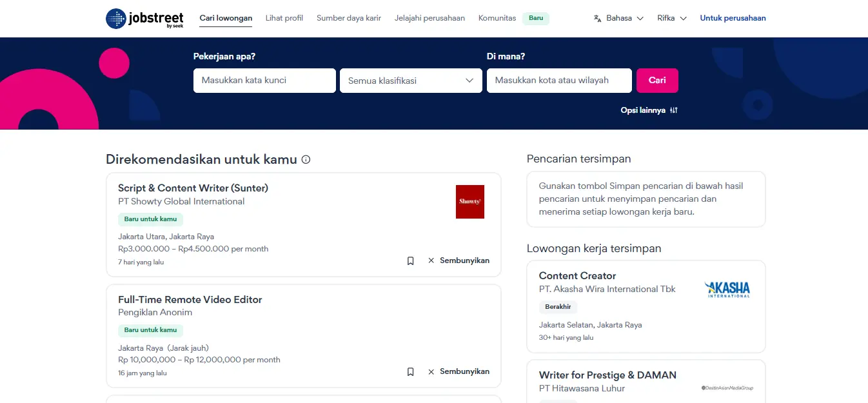
Task: Click the language translate icon
Action: tap(597, 18)
